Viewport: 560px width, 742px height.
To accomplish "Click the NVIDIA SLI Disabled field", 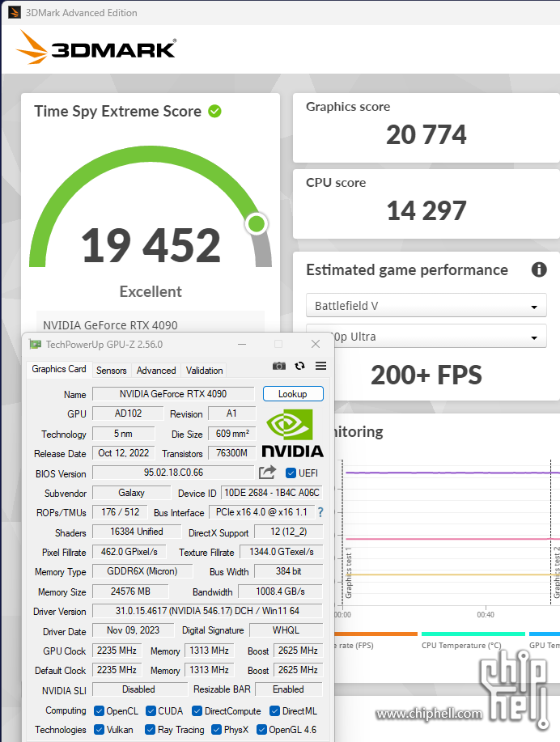I will point(139,689).
